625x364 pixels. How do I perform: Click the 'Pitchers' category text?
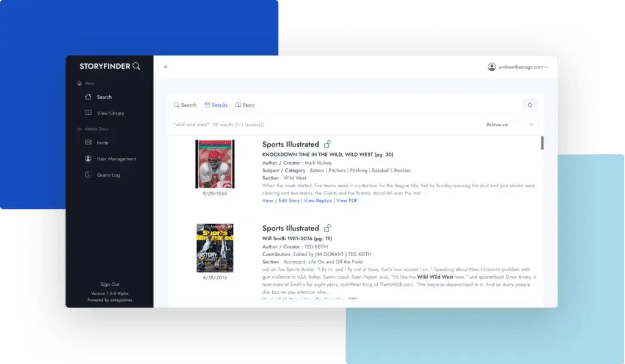click(337, 171)
